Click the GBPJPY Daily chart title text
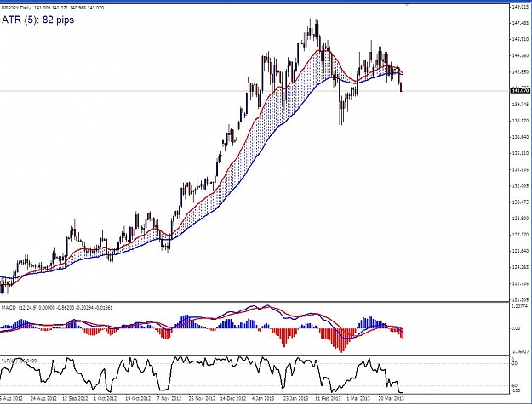The image size is (532, 404). click(53, 8)
